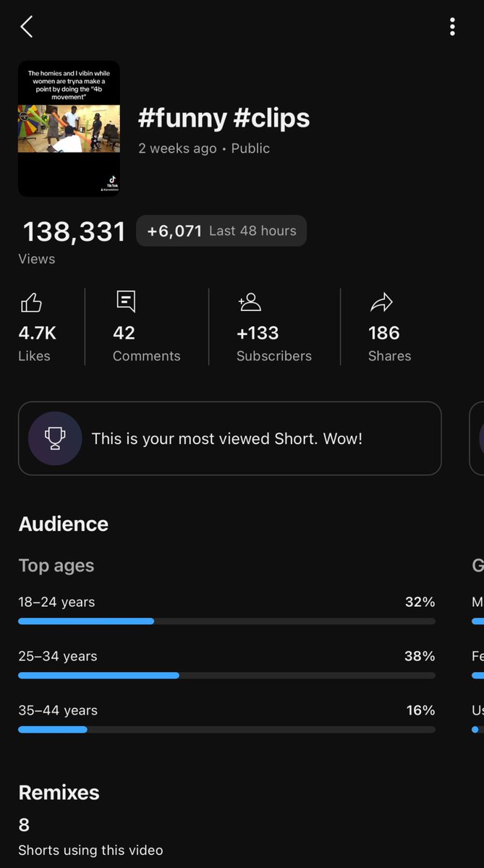484x868 pixels.
Task: Tap the Top ages label
Action: click(56, 566)
